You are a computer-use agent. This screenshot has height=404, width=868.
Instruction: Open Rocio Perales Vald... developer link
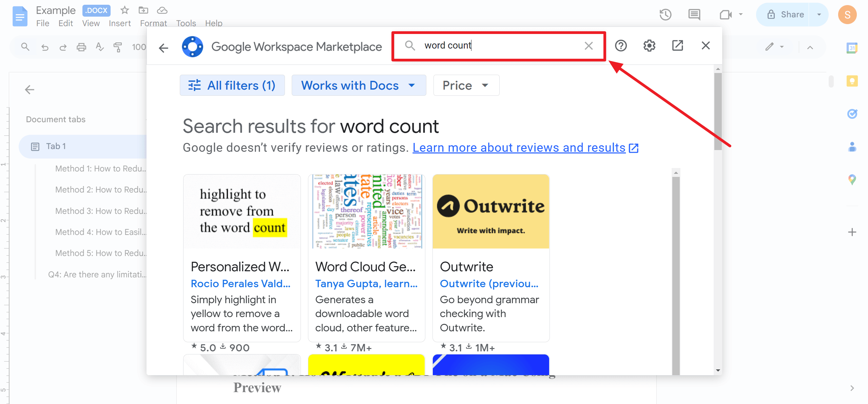coord(240,283)
